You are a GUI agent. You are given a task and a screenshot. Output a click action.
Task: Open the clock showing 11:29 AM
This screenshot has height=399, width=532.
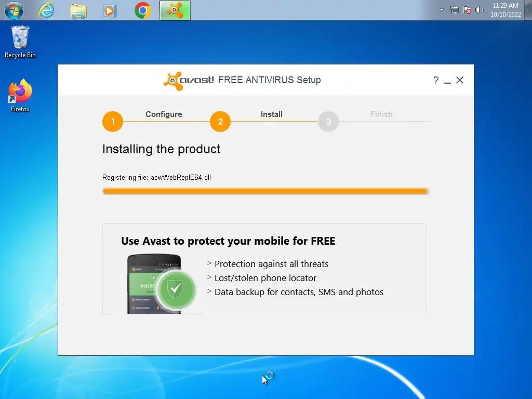505,10
